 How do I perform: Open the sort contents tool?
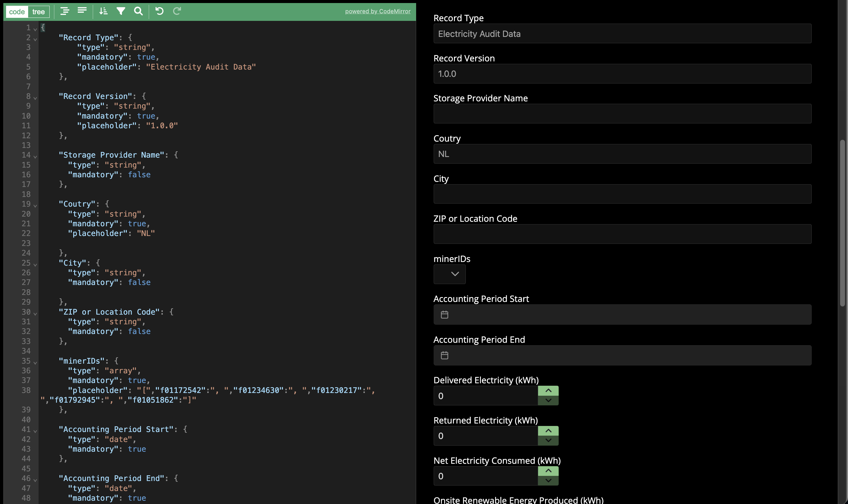tap(103, 11)
